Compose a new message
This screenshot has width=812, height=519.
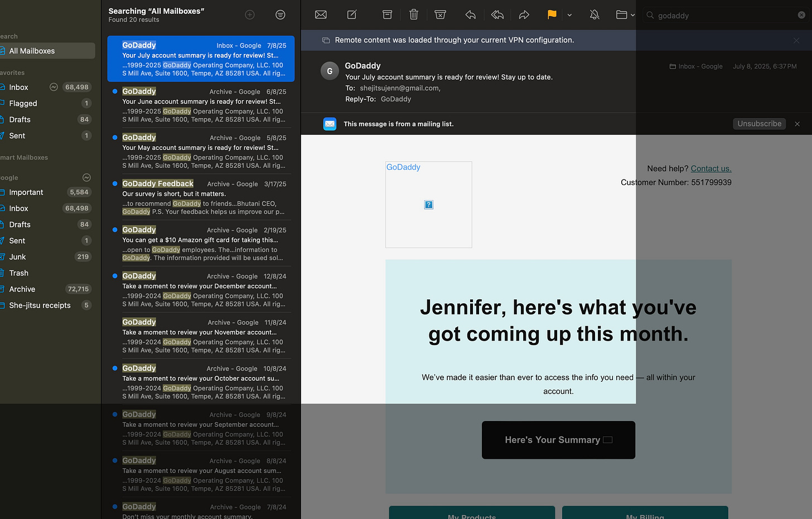[x=352, y=15]
